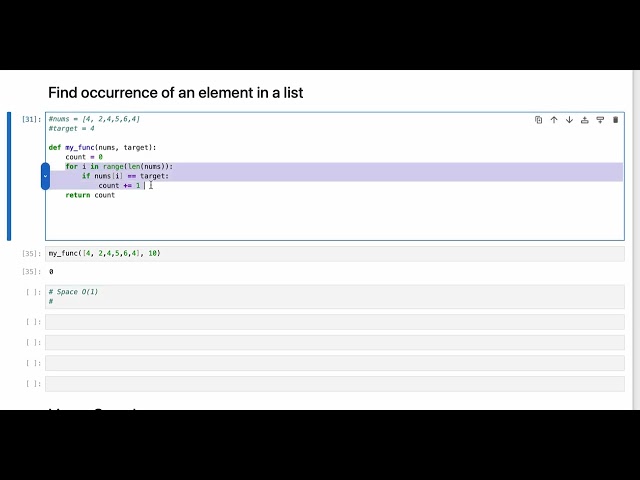Collapse the highlighted for-loop block via the blue chevron
Screen dimensions: 640x480
pos(45,176)
